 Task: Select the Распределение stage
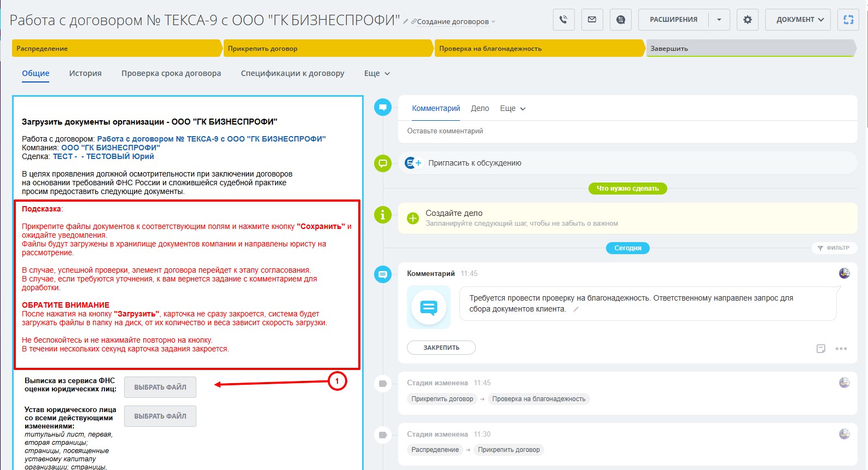coord(116,48)
